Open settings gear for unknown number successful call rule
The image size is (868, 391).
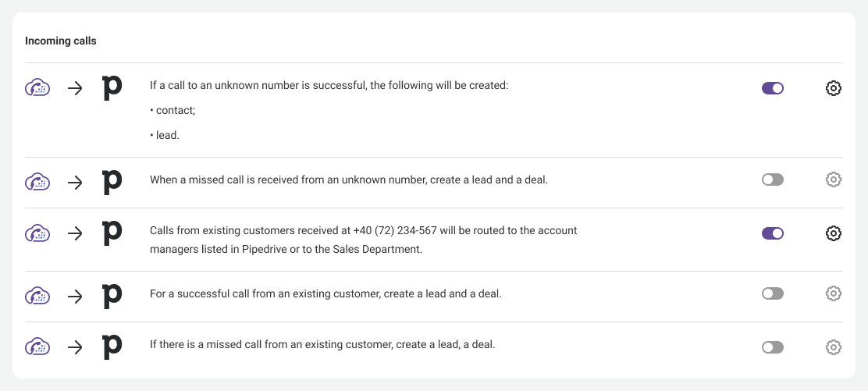click(x=833, y=88)
